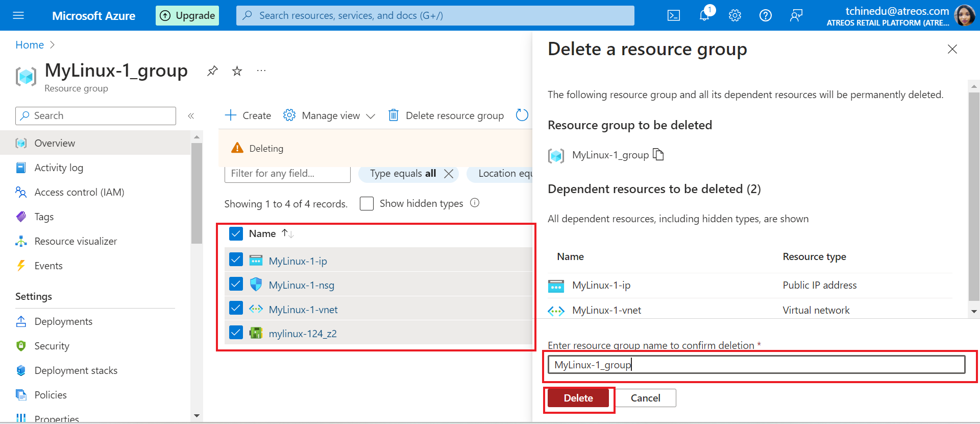
Task: Uncheck the MyLinux-1-nsg checkbox
Action: tap(236, 284)
